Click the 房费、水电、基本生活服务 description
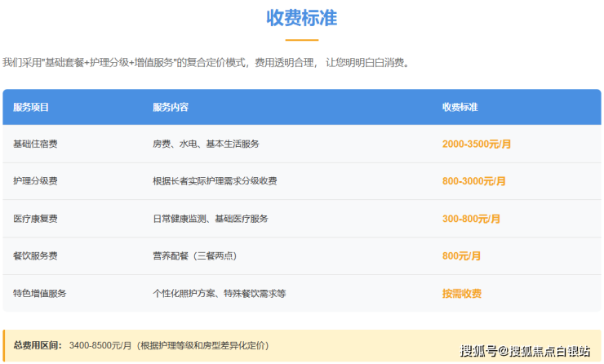The image size is (604, 364). point(206,144)
